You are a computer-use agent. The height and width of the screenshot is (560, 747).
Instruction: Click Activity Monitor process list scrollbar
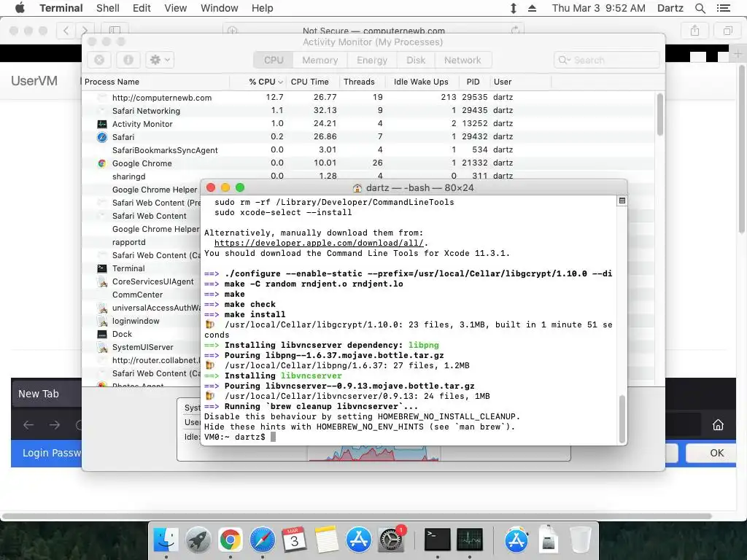[659, 114]
